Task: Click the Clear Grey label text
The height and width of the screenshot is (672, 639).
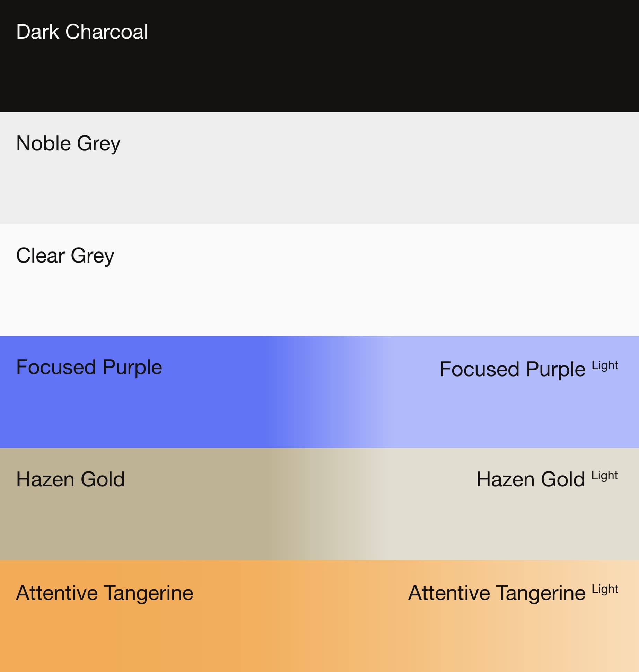Action: 65,256
